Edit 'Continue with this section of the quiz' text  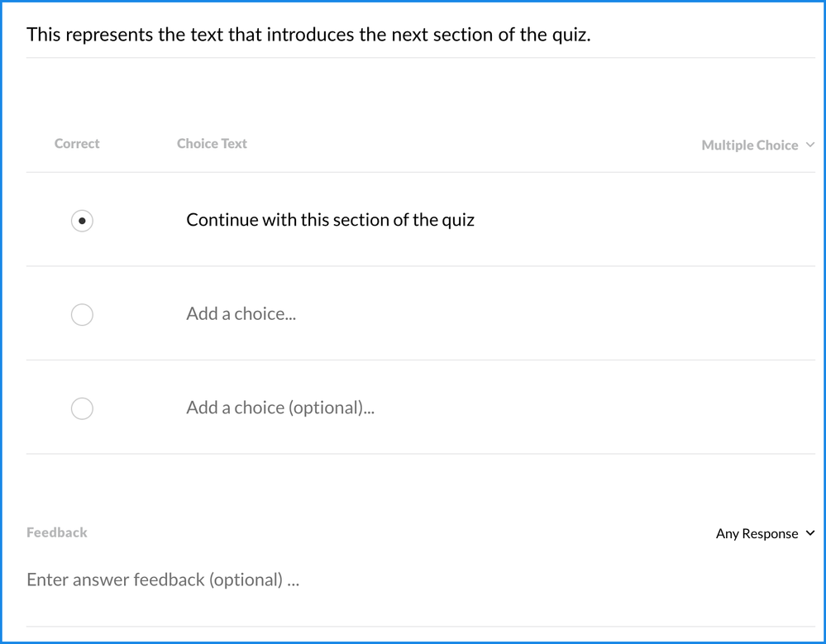(330, 220)
